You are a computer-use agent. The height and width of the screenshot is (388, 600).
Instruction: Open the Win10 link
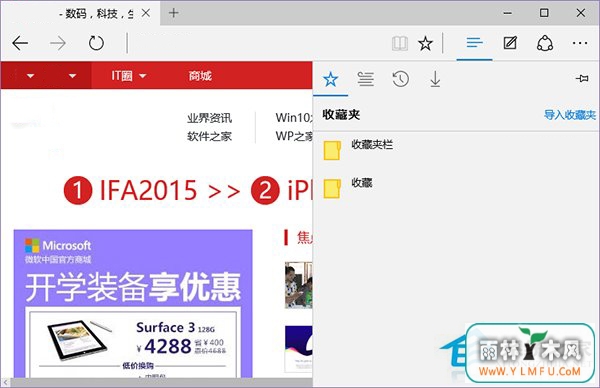tap(294, 117)
